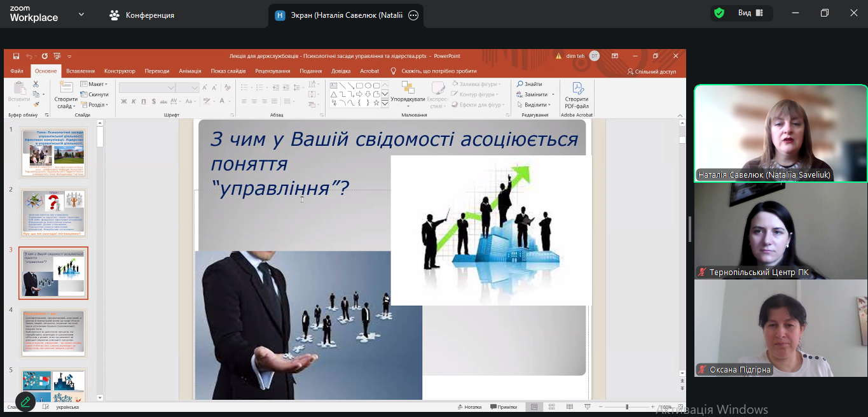This screenshot has height=417, width=868.
Task: Open the Вставлення ribbon tab
Action: [x=80, y=71]
